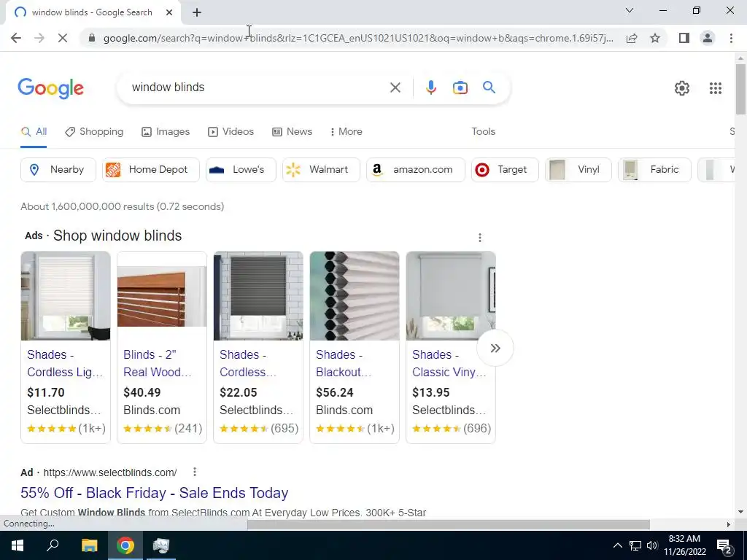
Task: Open the volume control tray icon
Action: click(x=652, y=545)
